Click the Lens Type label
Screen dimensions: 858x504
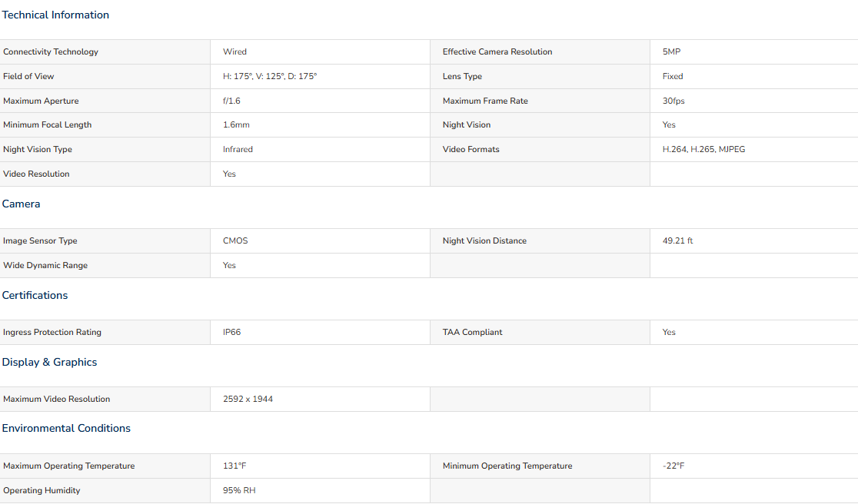[x=462, y=76]
